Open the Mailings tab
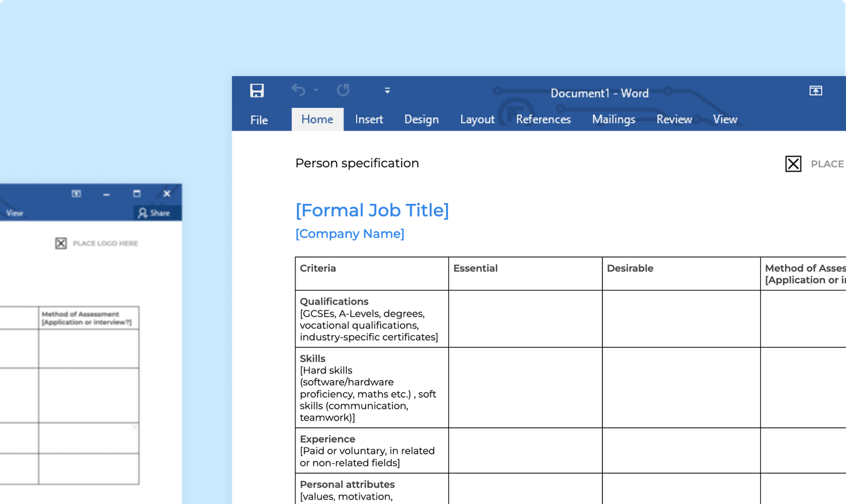Screen dimensions: 846x504 pos(614,119)
